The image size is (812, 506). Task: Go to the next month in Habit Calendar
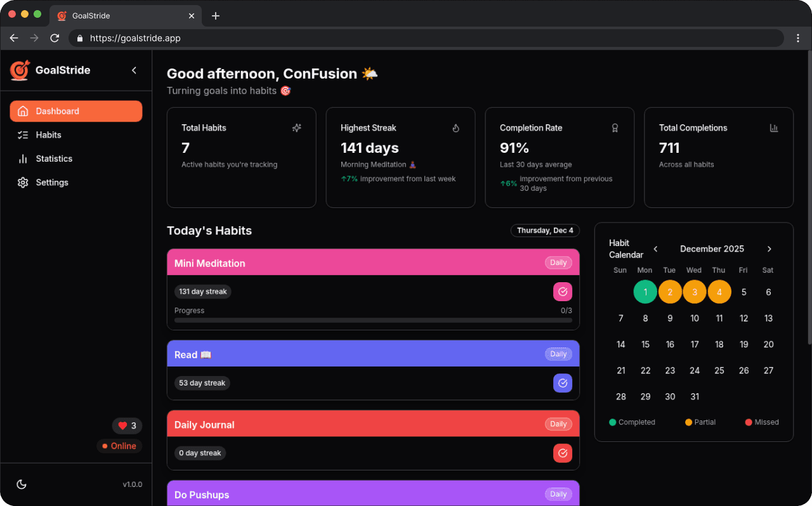769,249
